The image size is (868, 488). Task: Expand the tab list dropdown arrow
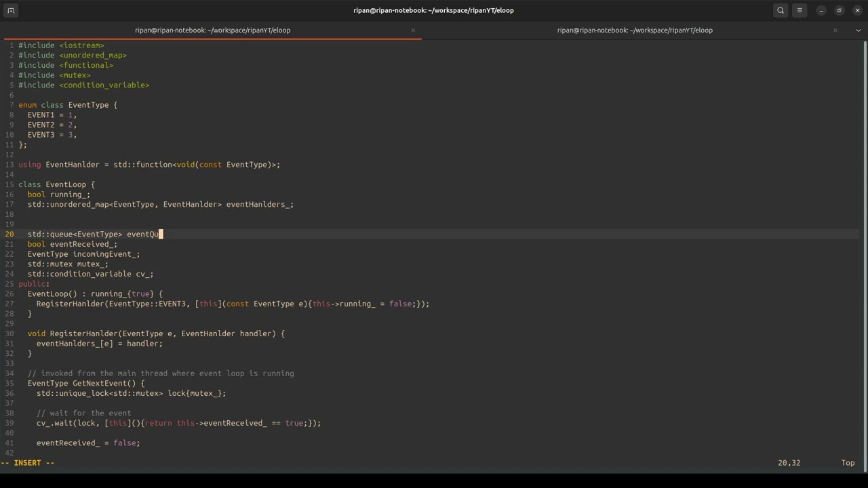[x=858, y=30]
